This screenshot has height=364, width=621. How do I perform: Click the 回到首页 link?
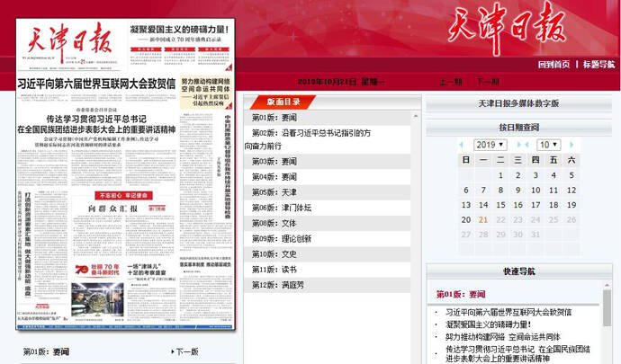[553, 65]
